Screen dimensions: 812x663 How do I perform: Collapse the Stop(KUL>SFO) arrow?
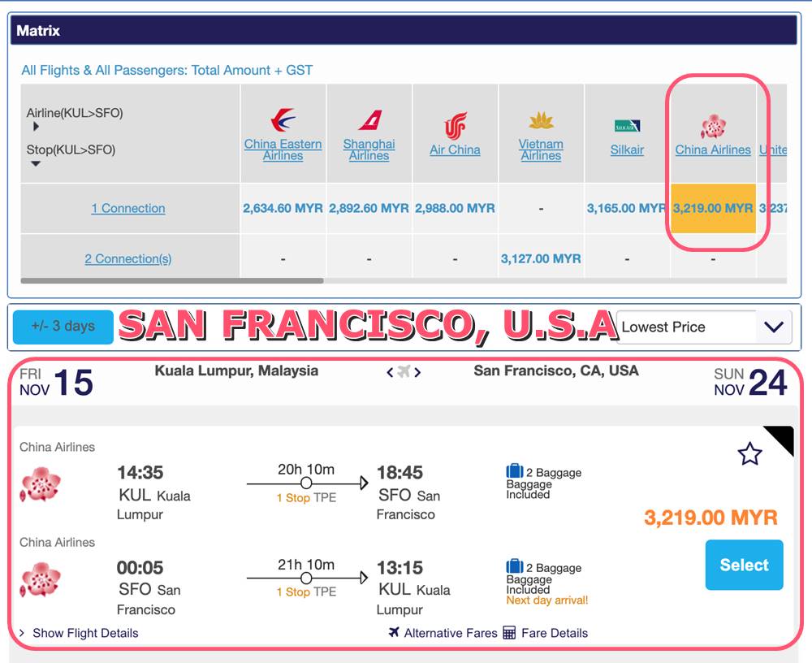pos(36,164)
